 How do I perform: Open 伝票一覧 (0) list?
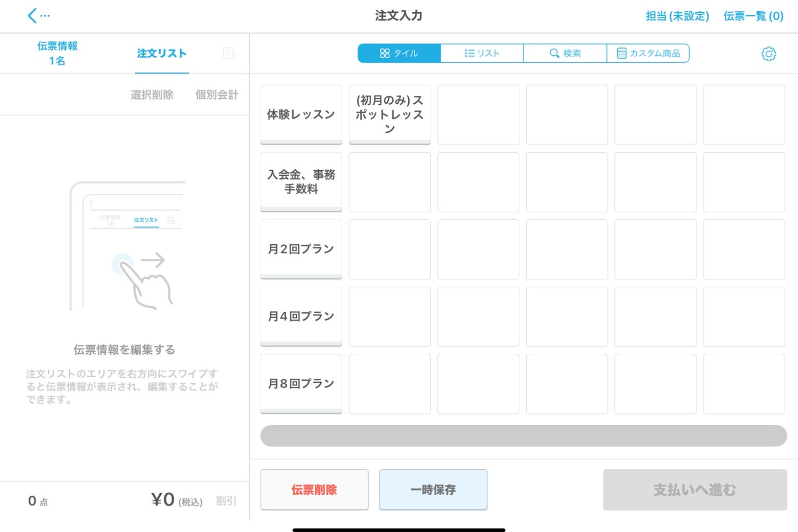coord(753,16)
